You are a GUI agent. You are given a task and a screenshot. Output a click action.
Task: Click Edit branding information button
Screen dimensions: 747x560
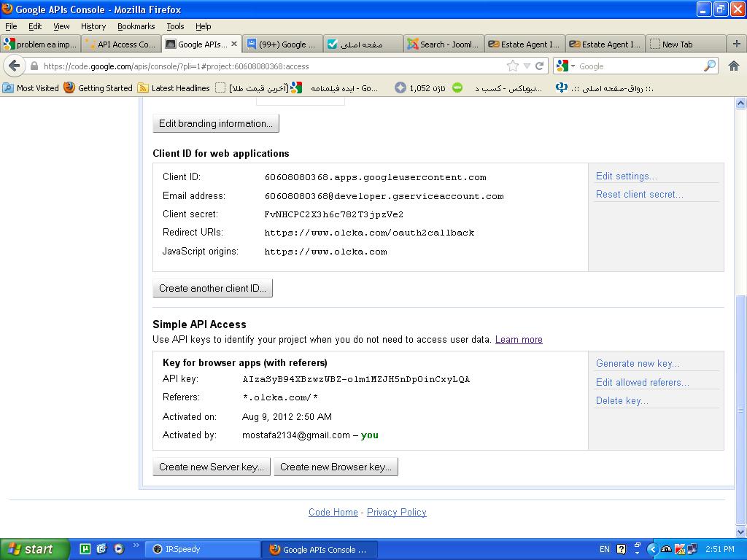pos(216,123)
